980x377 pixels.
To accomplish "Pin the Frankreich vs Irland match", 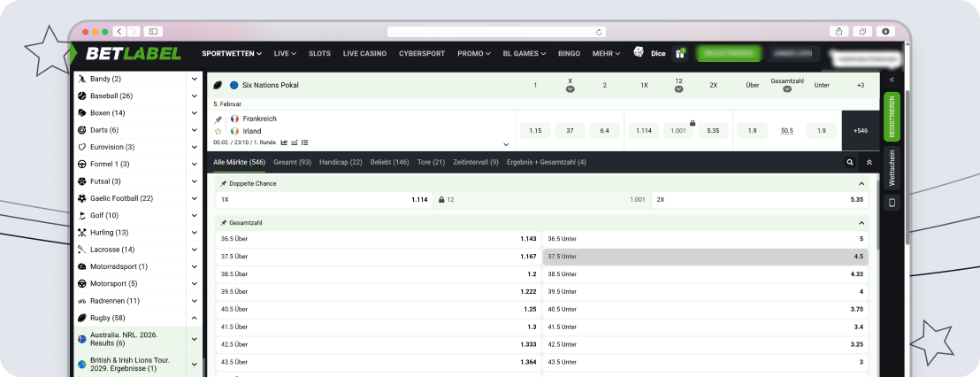I will tap(218, 119).
